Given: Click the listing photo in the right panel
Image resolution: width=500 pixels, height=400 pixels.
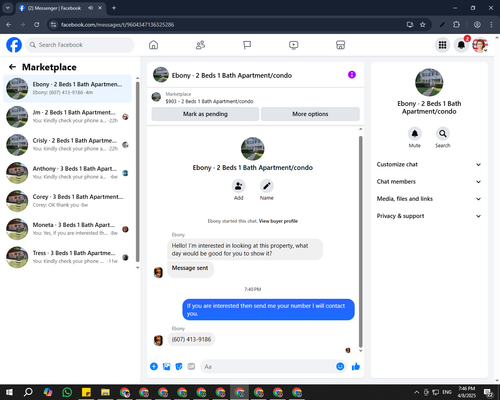Looking at the screenshot, I should pos(429,82).
